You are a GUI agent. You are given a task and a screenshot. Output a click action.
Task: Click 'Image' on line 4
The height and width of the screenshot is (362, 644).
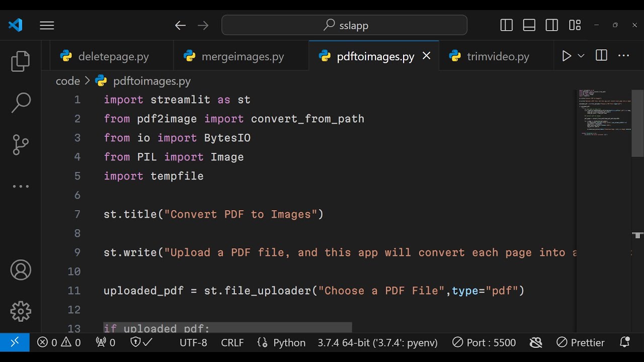(227, 157)
